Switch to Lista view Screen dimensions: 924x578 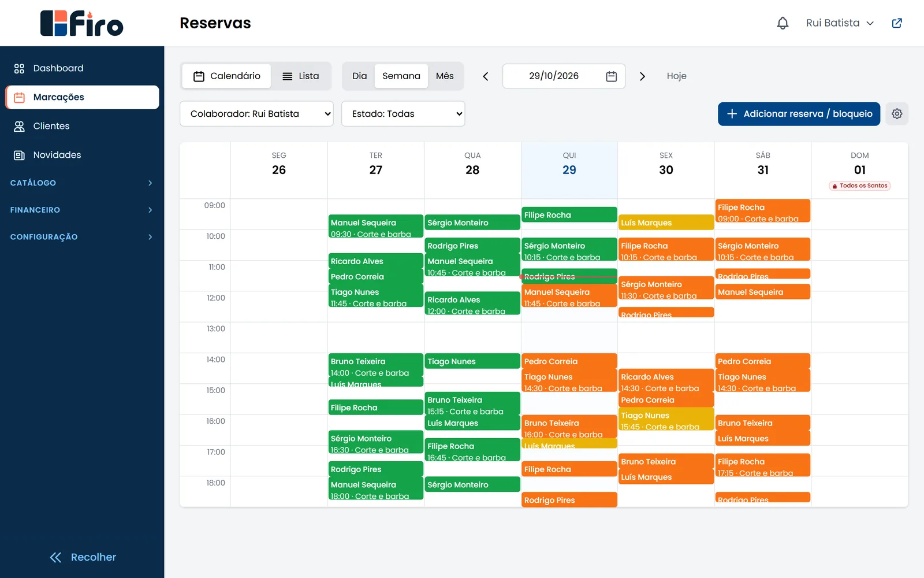(300, 76)
